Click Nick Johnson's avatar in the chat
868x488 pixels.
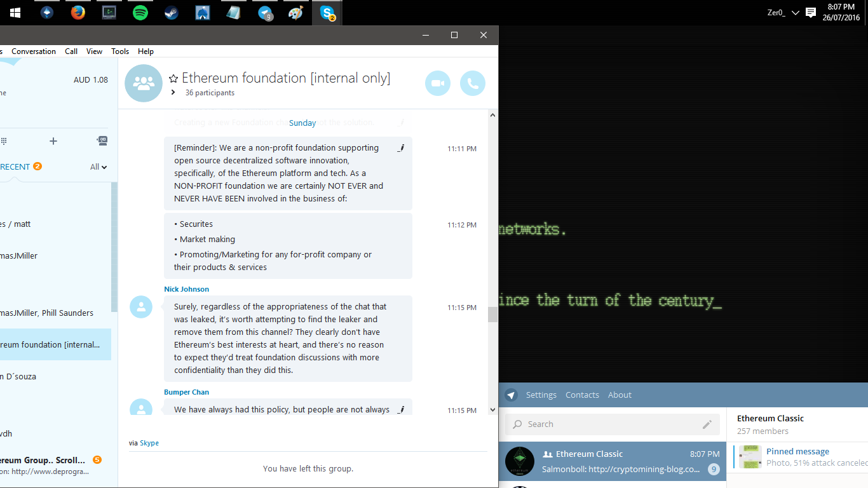point(141,307)
